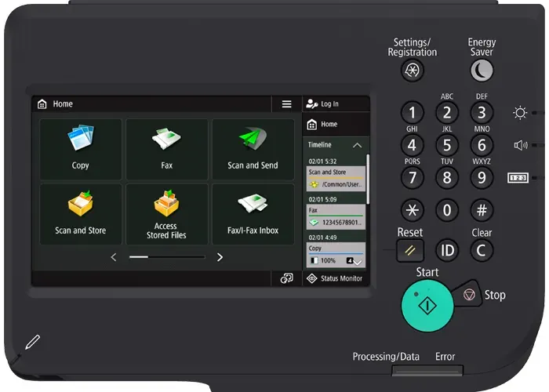Select the Copy 100% timeline entry
The width and height of the screenshot is (549, 392).
pos(336,255)
